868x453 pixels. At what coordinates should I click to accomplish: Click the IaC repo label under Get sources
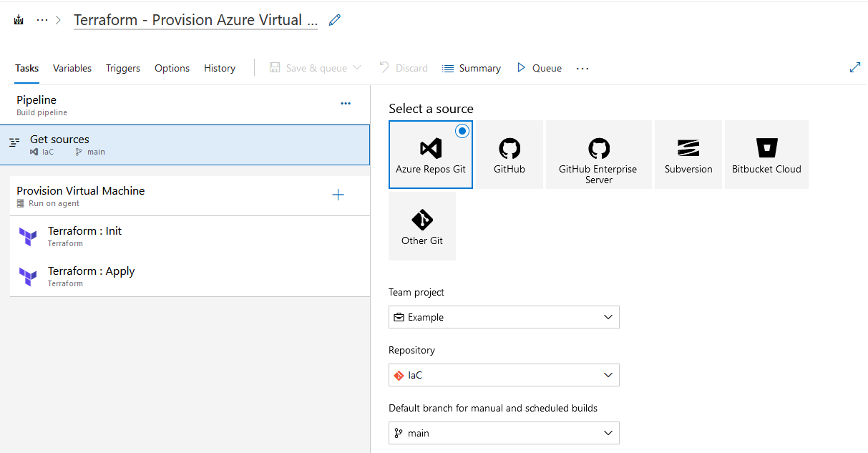click(x=48, y=152)
